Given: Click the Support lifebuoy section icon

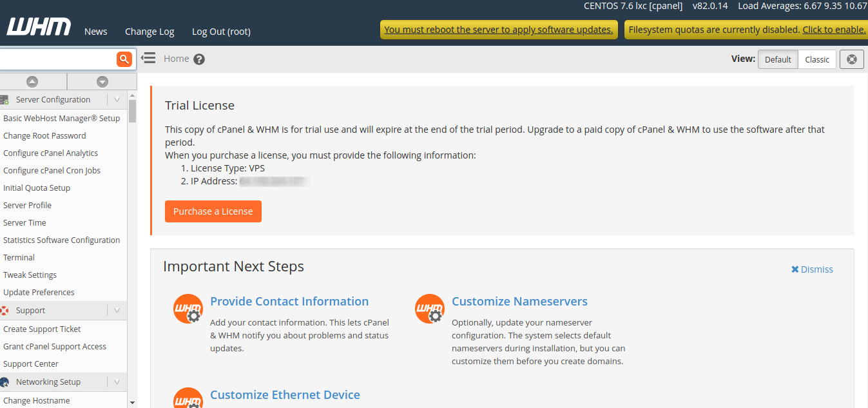Looking at the screenshot, I should click(x=5, y=311).
